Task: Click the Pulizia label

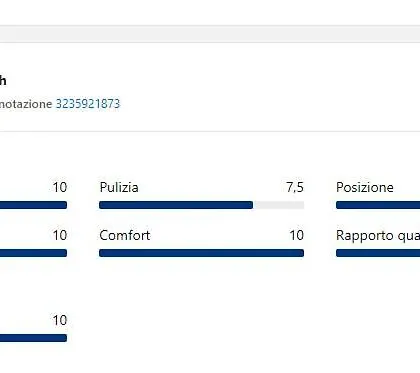Action: point(119,187)
